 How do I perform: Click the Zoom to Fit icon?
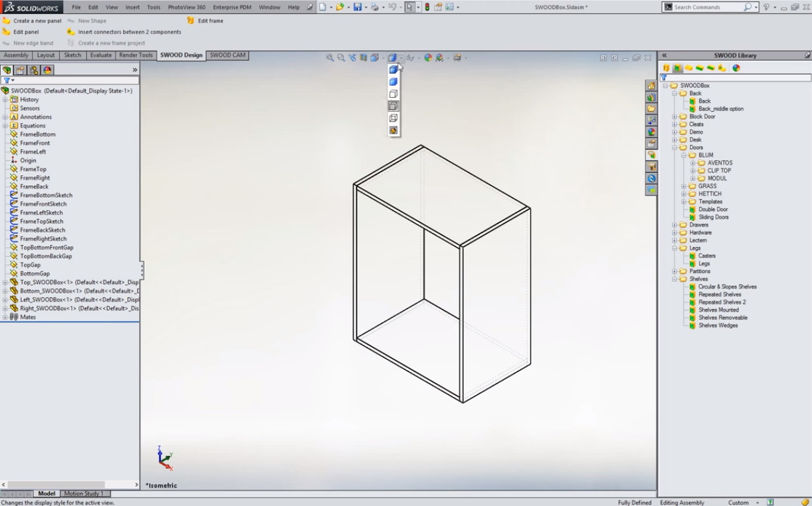(x=330, y=58)
